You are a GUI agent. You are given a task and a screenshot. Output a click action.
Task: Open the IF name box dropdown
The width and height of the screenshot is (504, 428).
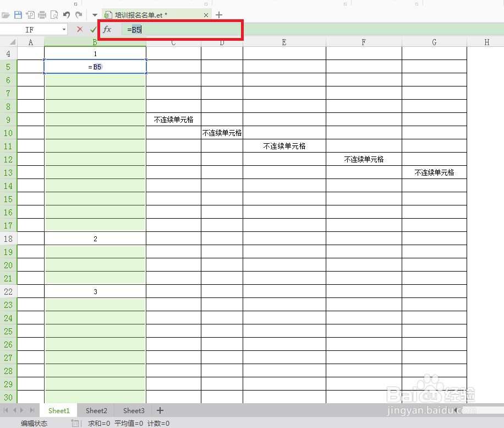point(64,30)
